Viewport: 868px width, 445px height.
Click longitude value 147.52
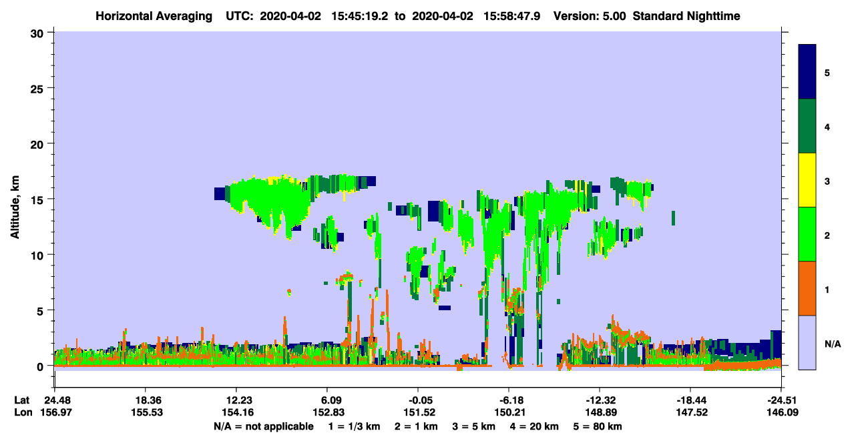(x=690, y=412)
